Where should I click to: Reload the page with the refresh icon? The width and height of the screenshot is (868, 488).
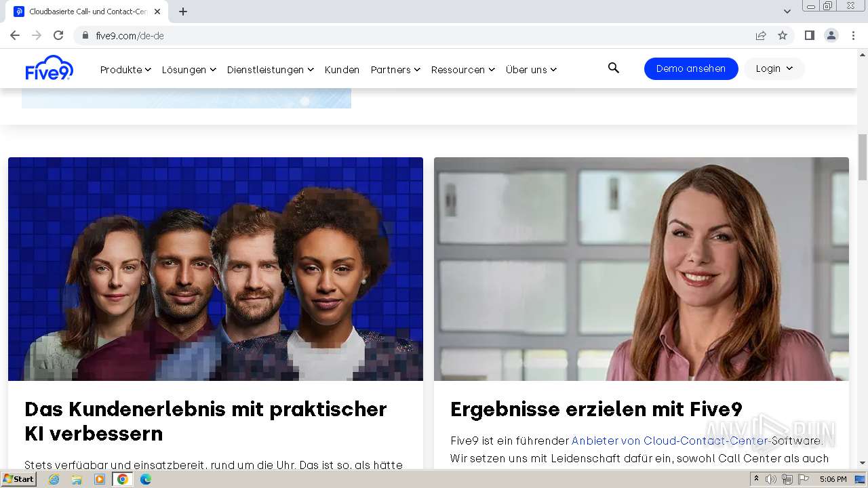(58, 35)
